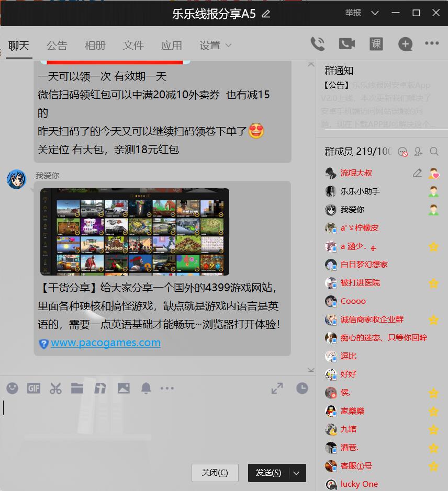The height and width of the screenshot is (491, 448).
Task: Start a video call
Action: (x=347, y=44)
